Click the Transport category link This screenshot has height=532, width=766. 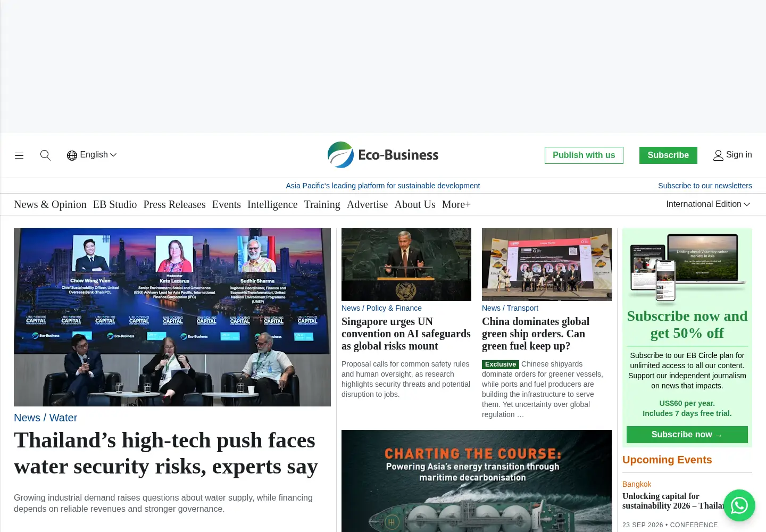[x=522, y=308]
